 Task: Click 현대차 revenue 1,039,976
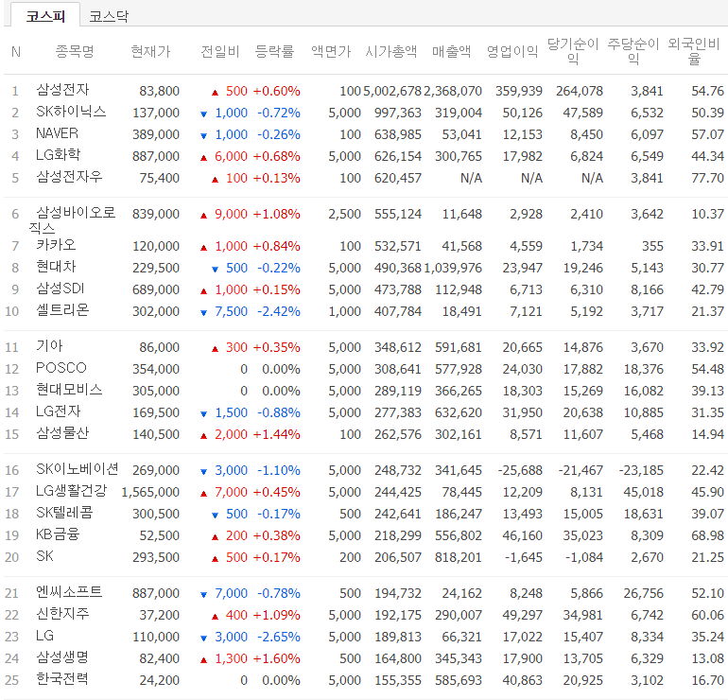pos(453,268)
